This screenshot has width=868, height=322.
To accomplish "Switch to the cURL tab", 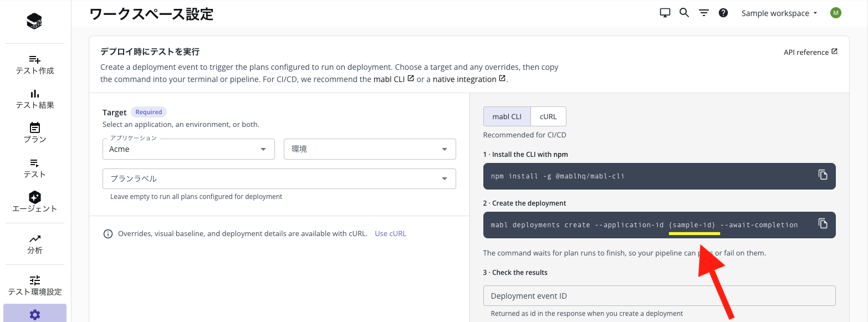I will (x=548, y=117).
